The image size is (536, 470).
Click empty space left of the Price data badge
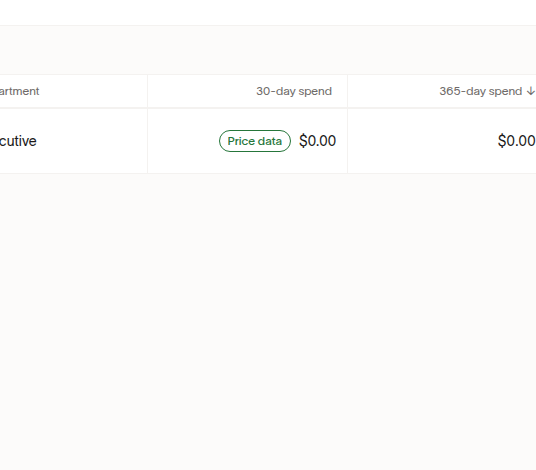click(x=183, y=141)
